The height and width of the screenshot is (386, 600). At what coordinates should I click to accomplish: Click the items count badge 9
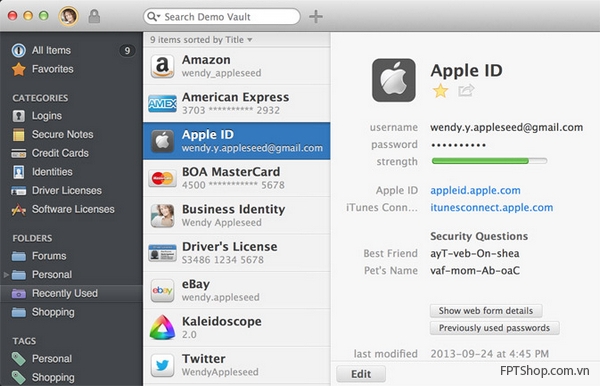(x=127, y=50)
